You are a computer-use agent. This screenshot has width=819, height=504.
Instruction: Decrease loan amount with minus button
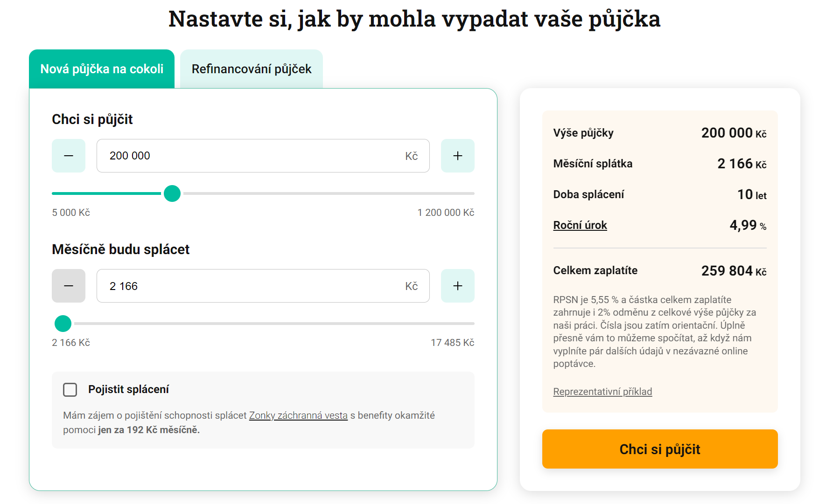(69, 156)
